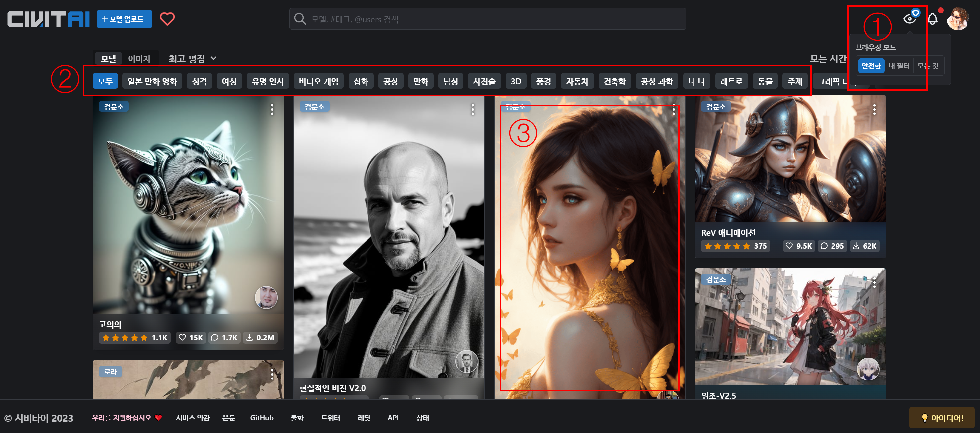Expand the 최고 평점 sort dropdown
This screenshot has width=980, height=433.
[192, 58]
